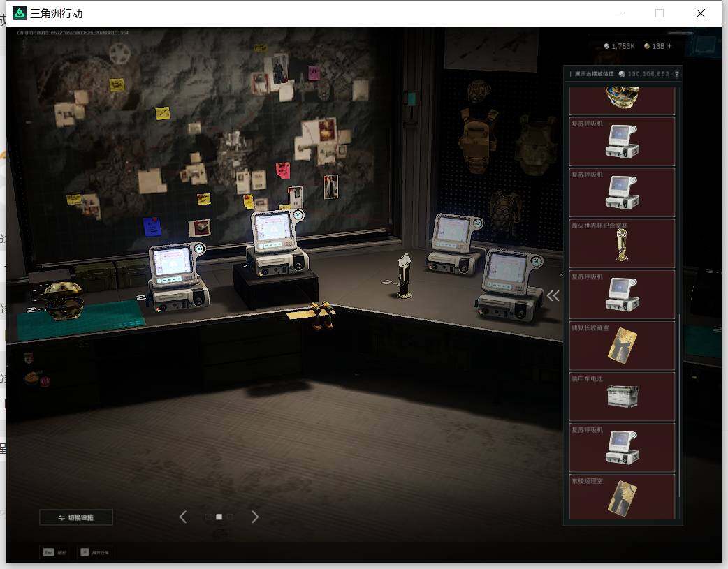
Task: Click the respirator nearest the right item panel
Action: [x=510, y=286]
